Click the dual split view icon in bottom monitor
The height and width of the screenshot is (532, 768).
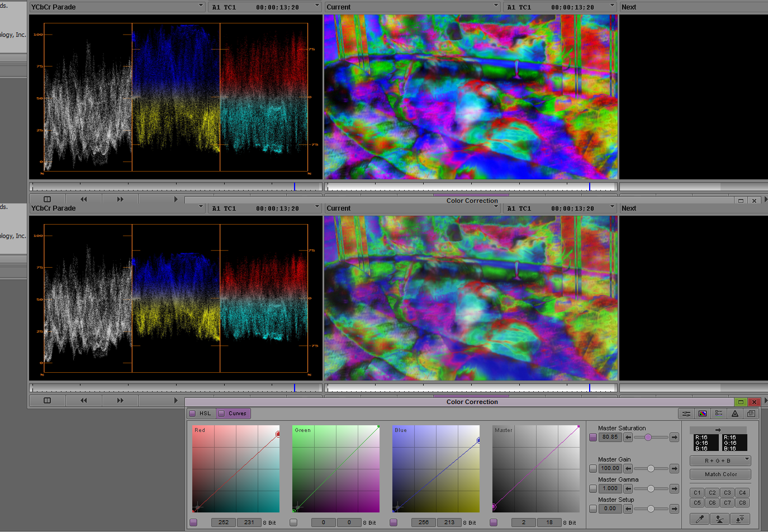[47, 401]
